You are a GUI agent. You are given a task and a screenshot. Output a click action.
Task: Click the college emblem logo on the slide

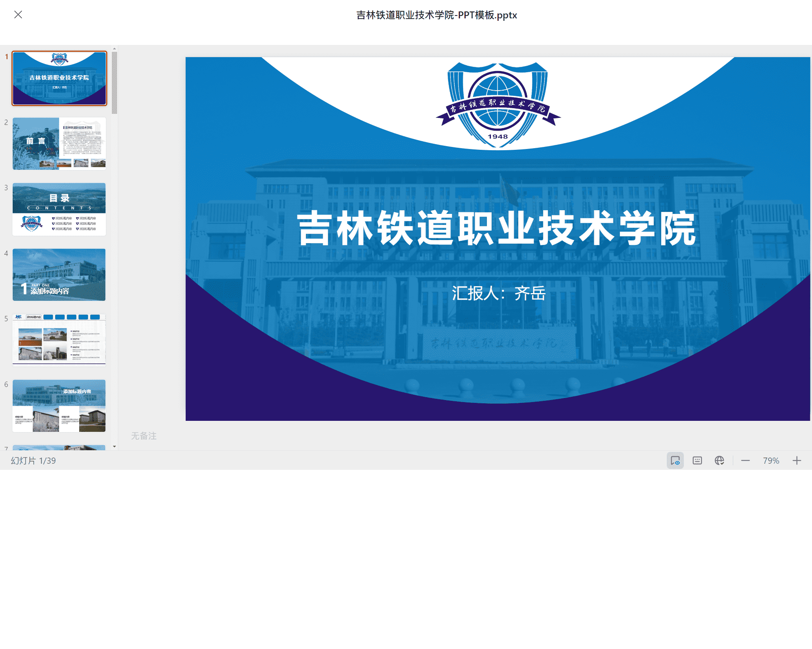click(x=498, y=105)
